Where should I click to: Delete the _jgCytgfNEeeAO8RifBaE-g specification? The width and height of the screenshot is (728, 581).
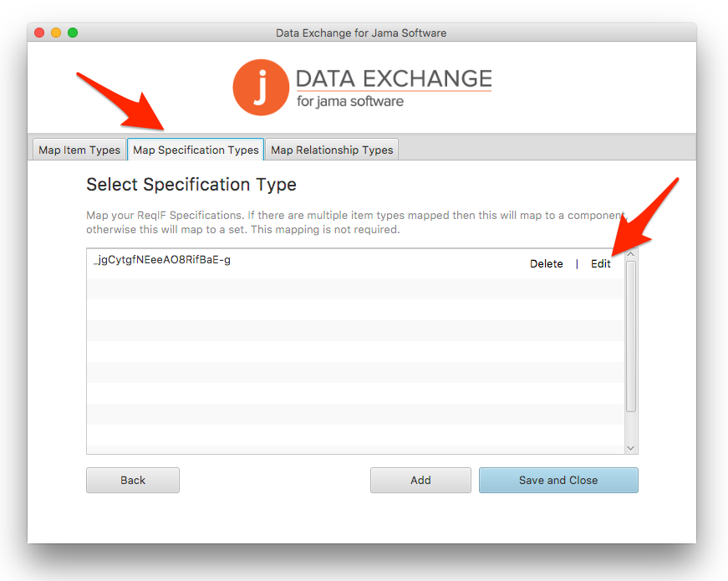pos(547,264)
